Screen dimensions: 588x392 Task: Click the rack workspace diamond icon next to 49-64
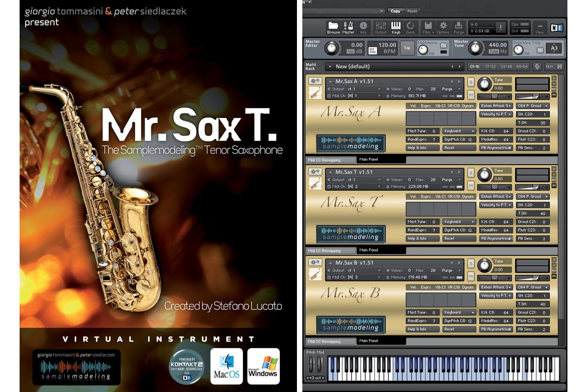pyautogui.click(x=538, y=67)
